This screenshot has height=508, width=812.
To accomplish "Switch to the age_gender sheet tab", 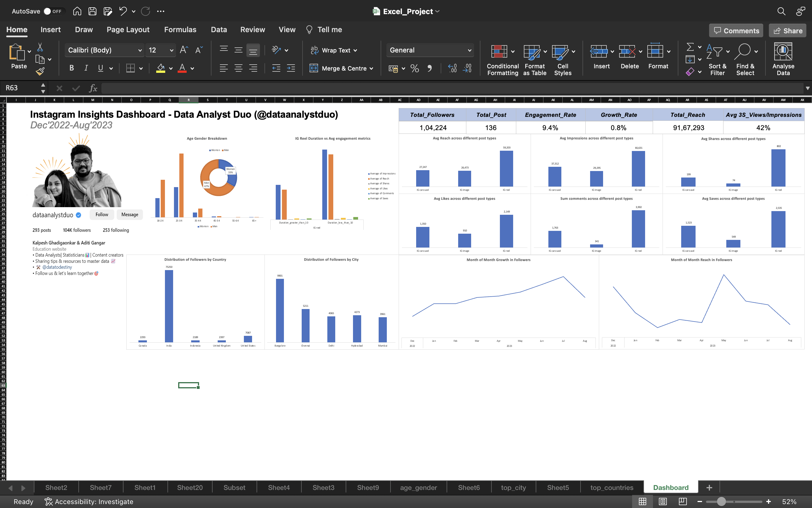I will [418, 487].
